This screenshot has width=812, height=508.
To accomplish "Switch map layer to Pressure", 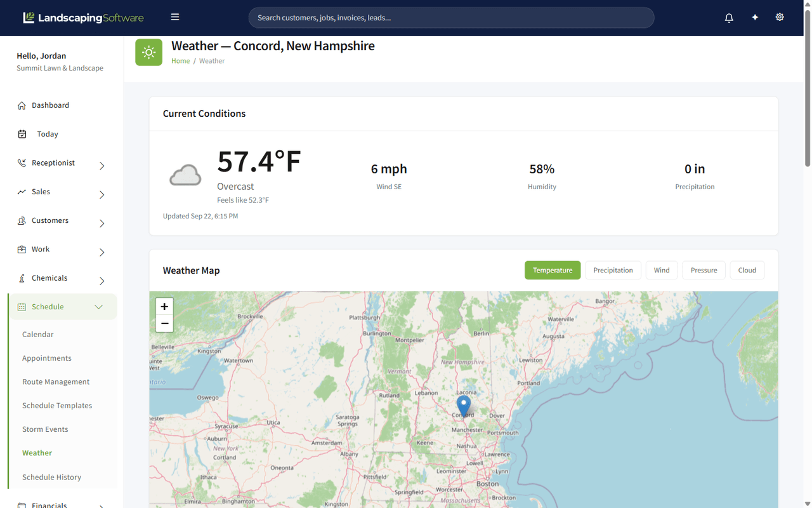I will pyautogui.click(x=704, y=270).
